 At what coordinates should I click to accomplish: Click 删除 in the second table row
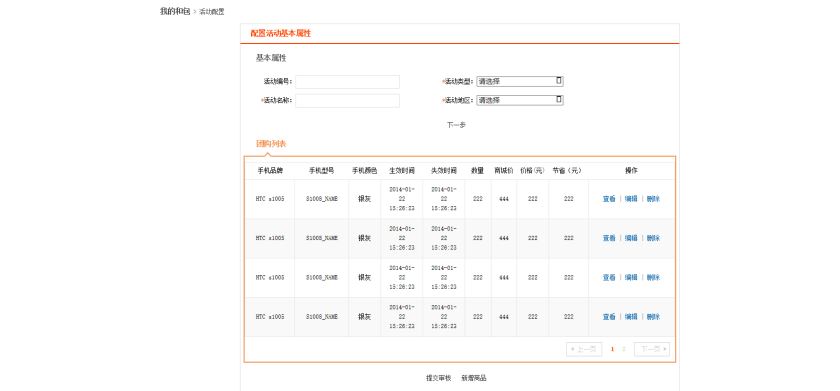pyautogui.click(x=653, y=238)
